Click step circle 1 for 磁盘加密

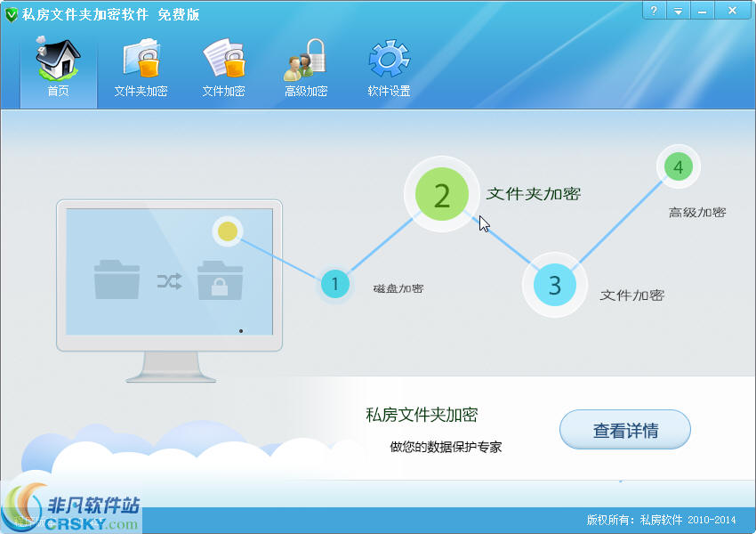click(335, 285)
